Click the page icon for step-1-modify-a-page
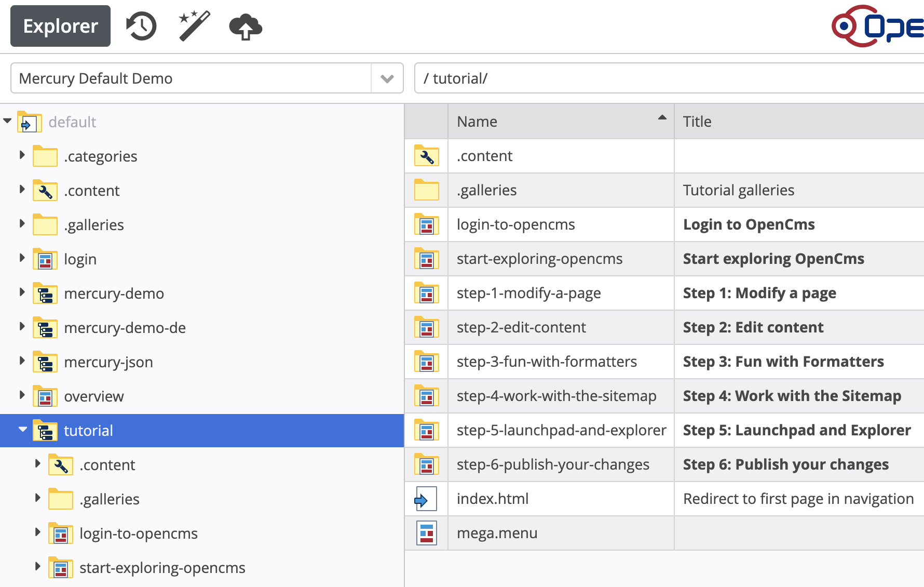This screenshot has width=924, height=587. [426, 293]
